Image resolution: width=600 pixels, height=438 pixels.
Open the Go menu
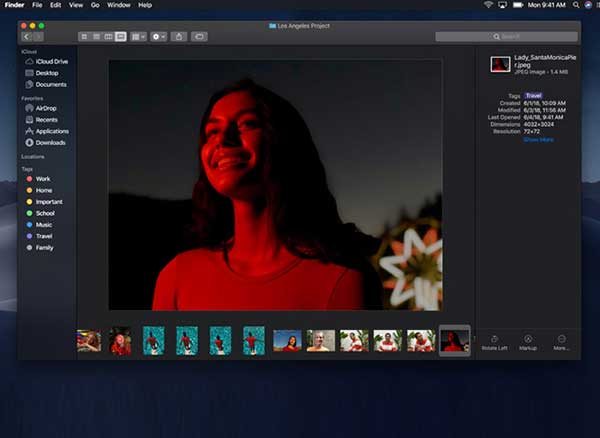(x=95, y=5)
